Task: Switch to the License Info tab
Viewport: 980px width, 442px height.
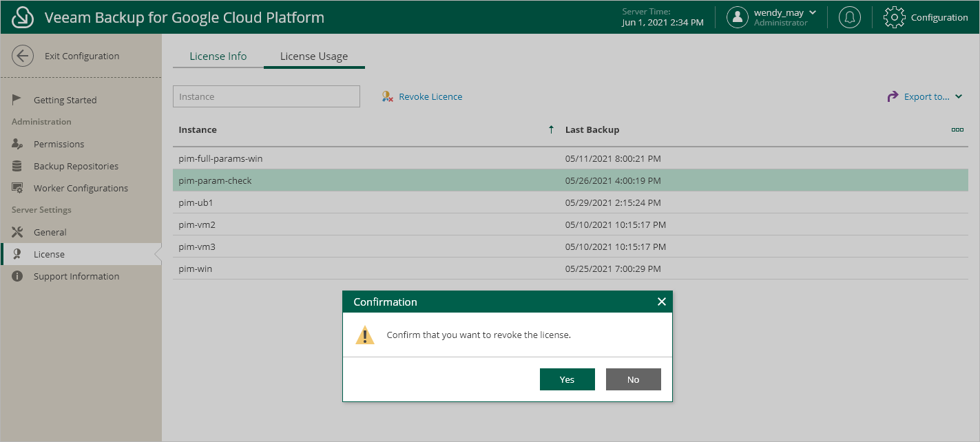Action: [x=218, y=56]
